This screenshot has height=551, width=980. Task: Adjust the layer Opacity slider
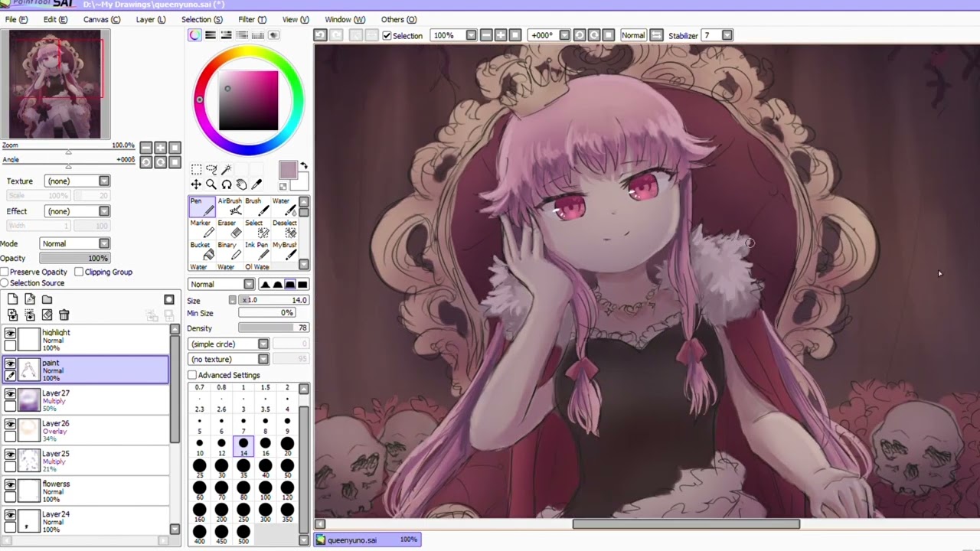coord(75,259)
